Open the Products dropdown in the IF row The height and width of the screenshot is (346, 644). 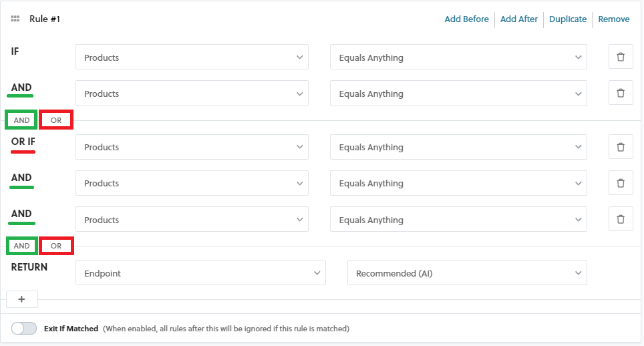[x=192, y=57]
